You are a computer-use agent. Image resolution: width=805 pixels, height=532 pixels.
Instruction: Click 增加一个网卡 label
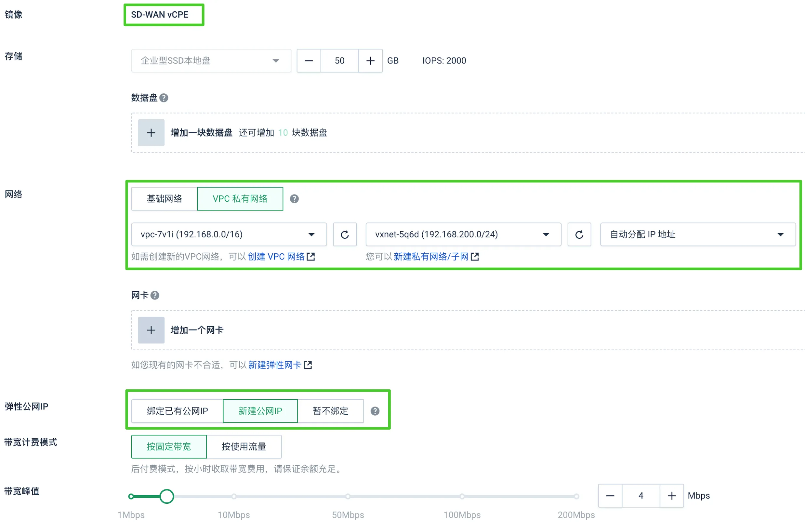click(197, 330)
